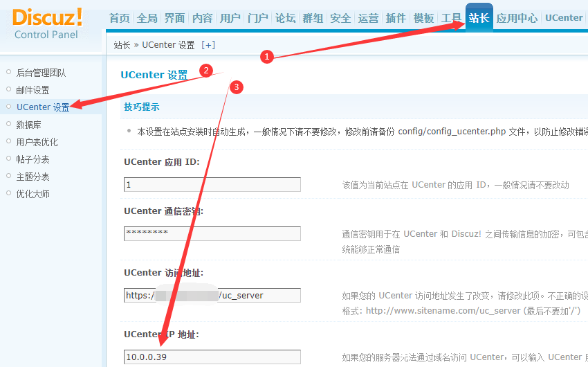Click the [+] add shortcut link
The height and width of the screenshot is (367, 588).
point(208,45)
